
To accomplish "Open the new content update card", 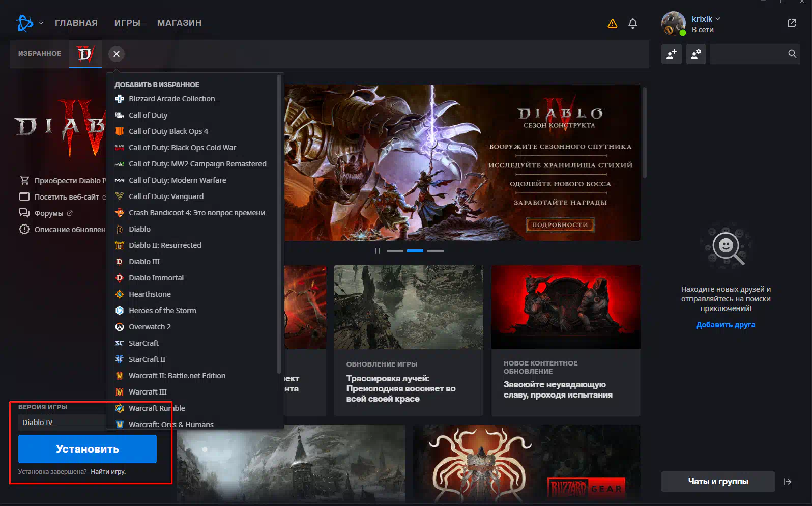I will (566, 341).
